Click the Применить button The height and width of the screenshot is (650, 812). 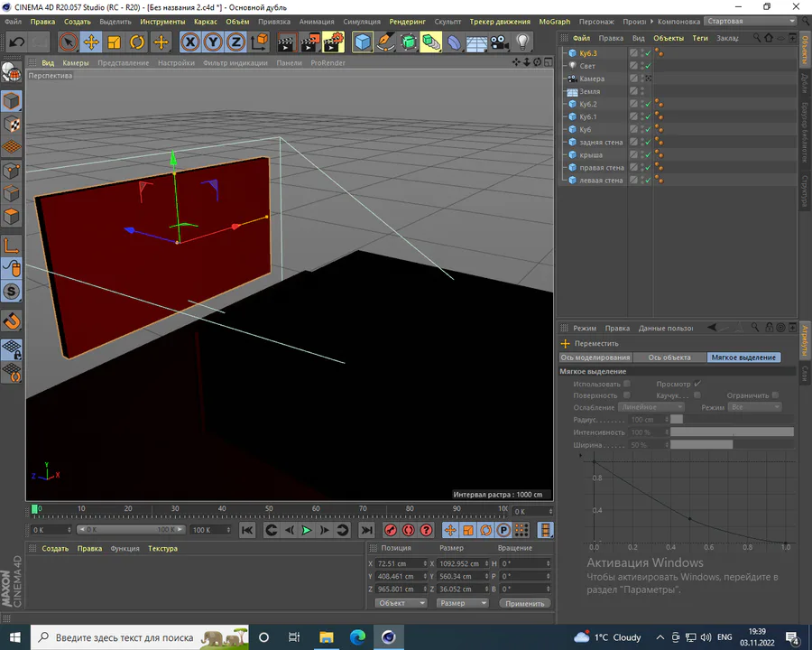[525, 603]
